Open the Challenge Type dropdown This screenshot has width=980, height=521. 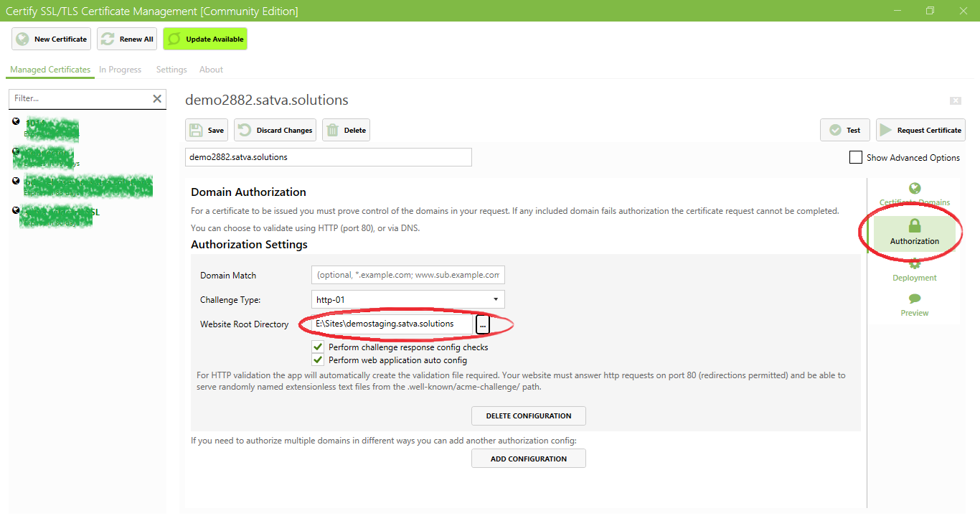pyautogui.click(x=407, y=299)
